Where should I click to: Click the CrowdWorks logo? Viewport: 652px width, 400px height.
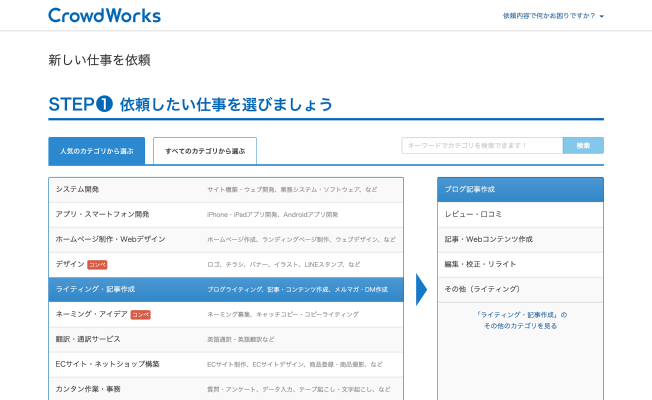pyautogui.click(x=104, y=15)
